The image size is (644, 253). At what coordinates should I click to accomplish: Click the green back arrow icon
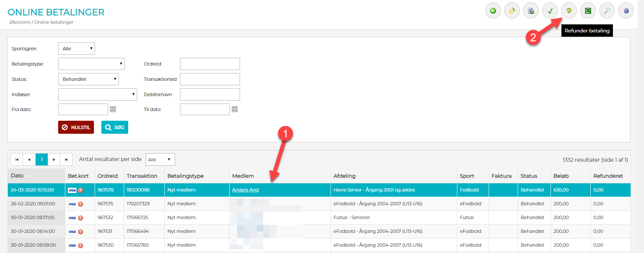(493, 11)
